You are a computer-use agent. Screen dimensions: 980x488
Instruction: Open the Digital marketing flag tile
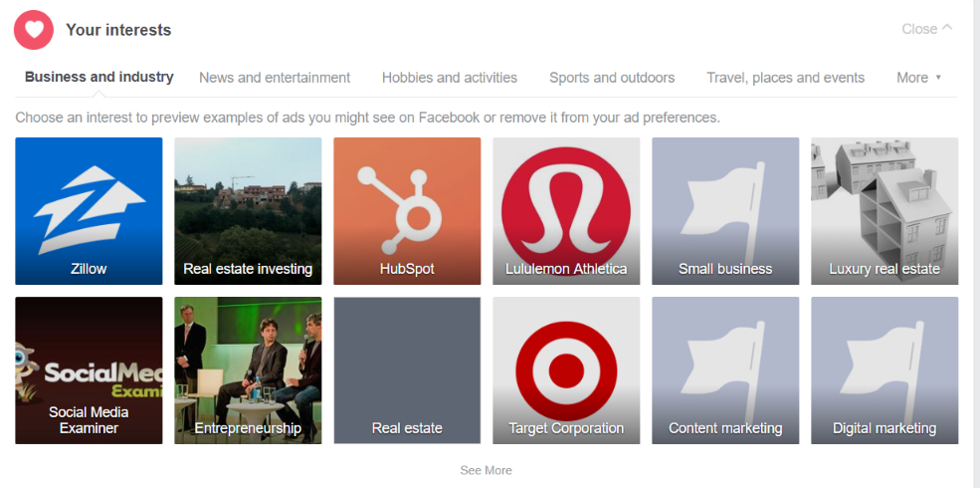point(884,370)
